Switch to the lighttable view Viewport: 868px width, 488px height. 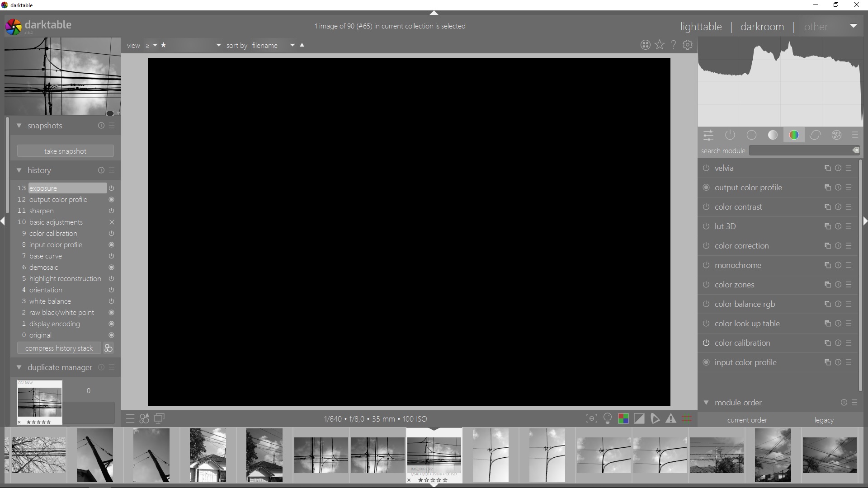coord(701,27)
